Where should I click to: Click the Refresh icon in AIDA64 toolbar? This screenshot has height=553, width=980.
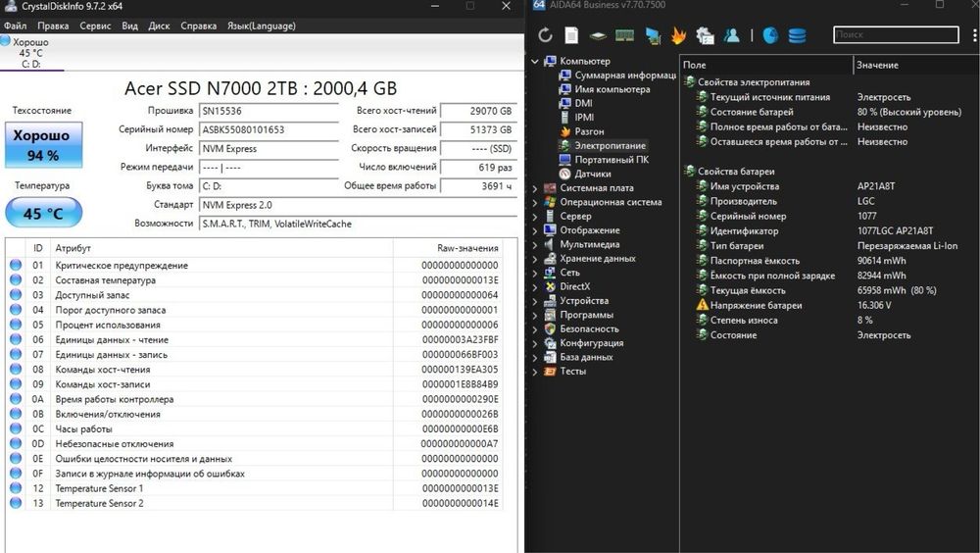(x=545, y=35)
